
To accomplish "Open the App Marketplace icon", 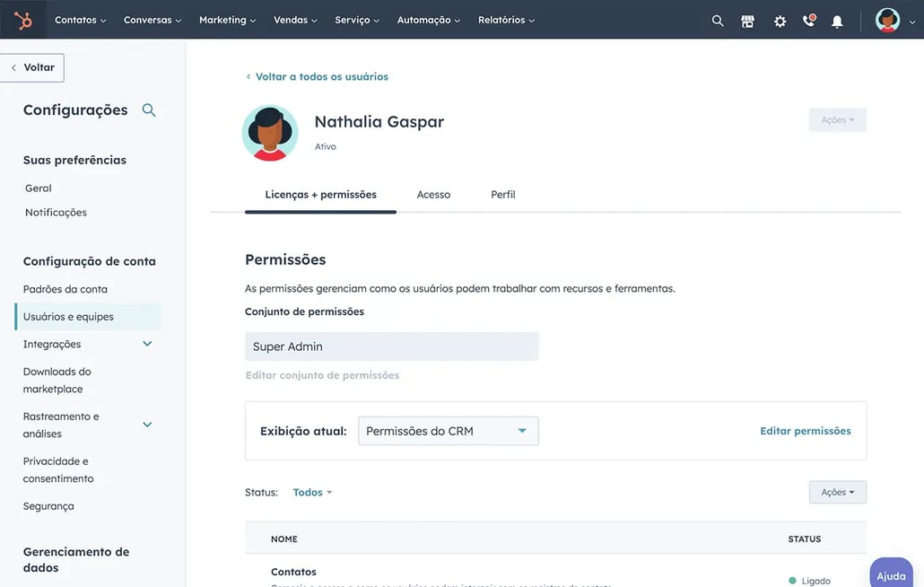I will [748, 19].
